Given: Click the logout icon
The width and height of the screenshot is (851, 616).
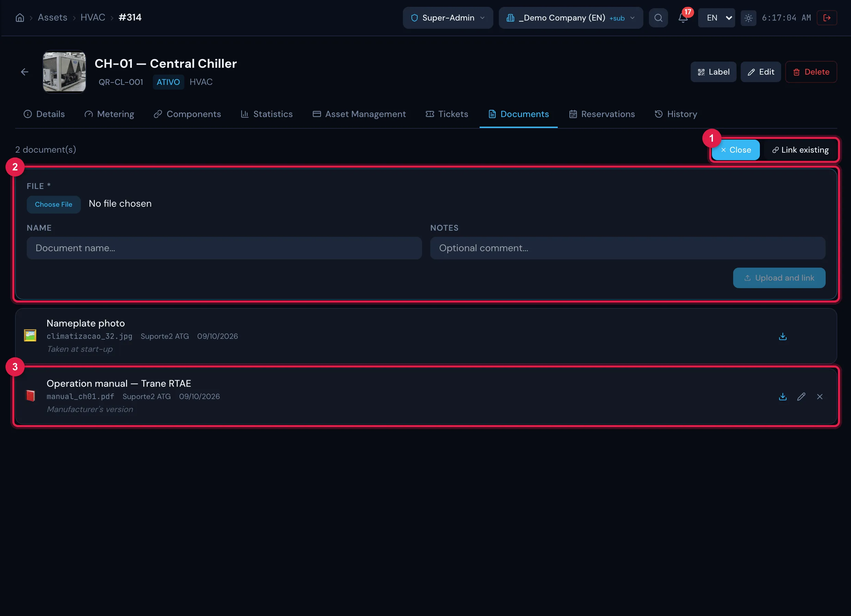Looking at the screenshot, I should [x=827, y=17].
